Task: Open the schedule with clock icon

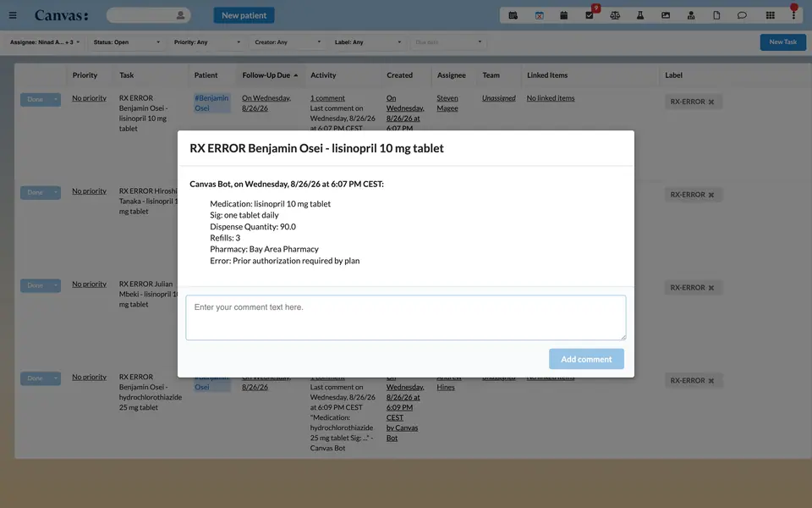Action: coord(513,15)
